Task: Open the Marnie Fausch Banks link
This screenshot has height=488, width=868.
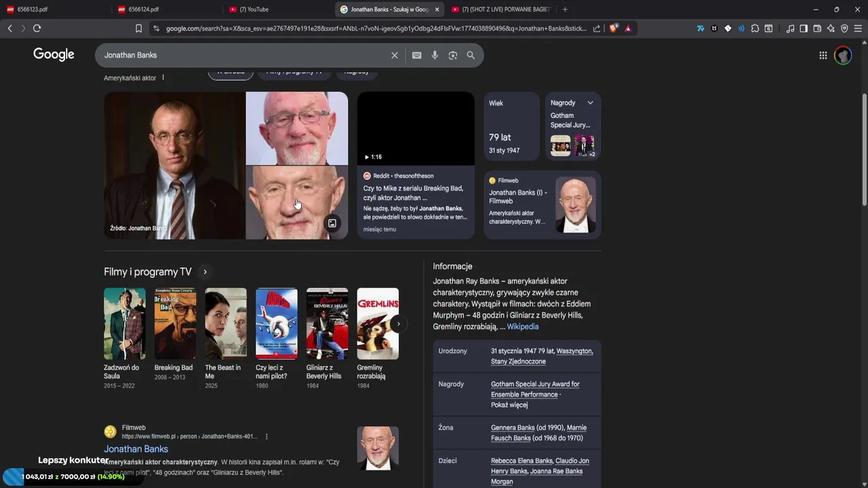Action: click(x=538, y=433)
